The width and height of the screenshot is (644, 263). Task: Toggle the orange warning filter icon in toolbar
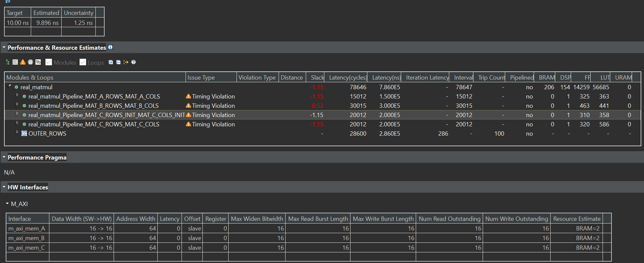tap(23, 62)
